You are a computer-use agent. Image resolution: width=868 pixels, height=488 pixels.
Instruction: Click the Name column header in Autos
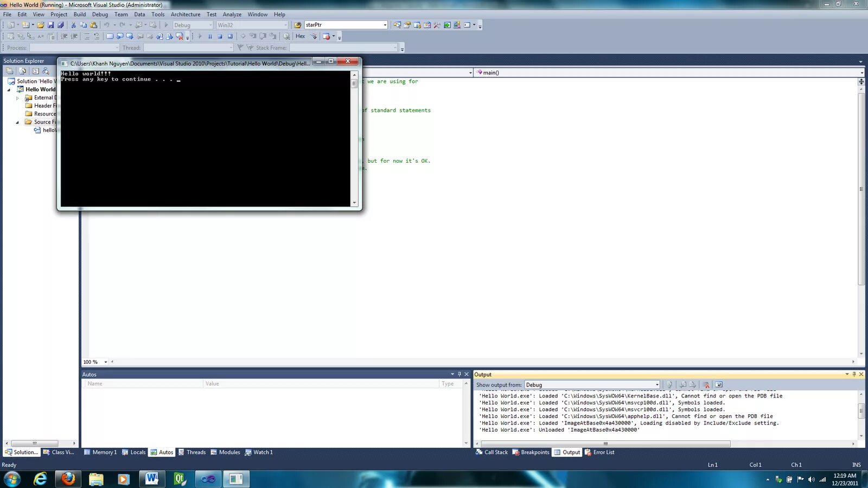143,384
